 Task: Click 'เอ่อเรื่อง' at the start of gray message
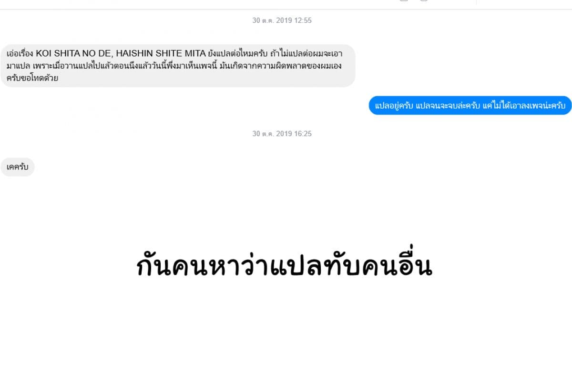click(x=20, y=53)
